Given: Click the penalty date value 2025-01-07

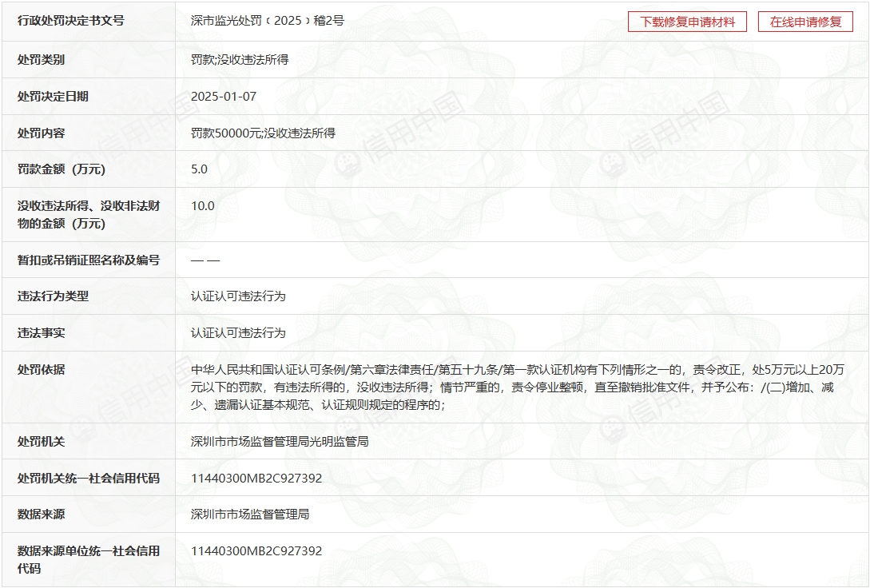Looking at the screenshot, I should [224, 96].
